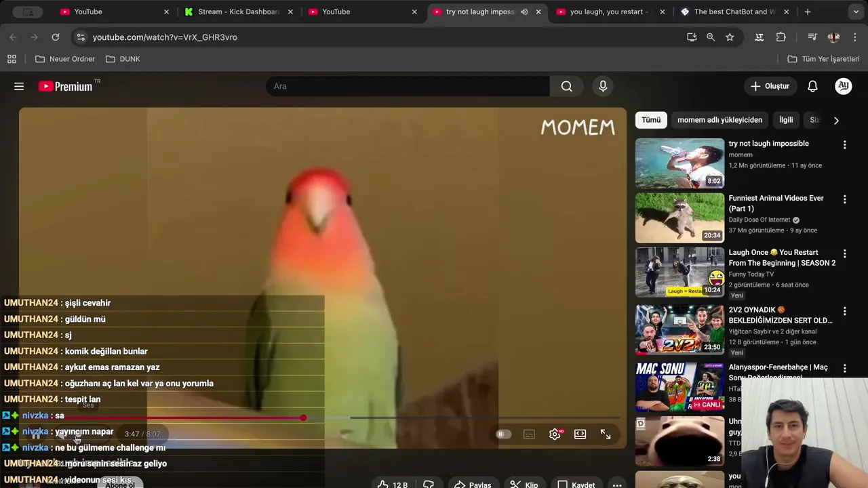Open options for 'Laugh Once You Restart' video

coord(844,253)
